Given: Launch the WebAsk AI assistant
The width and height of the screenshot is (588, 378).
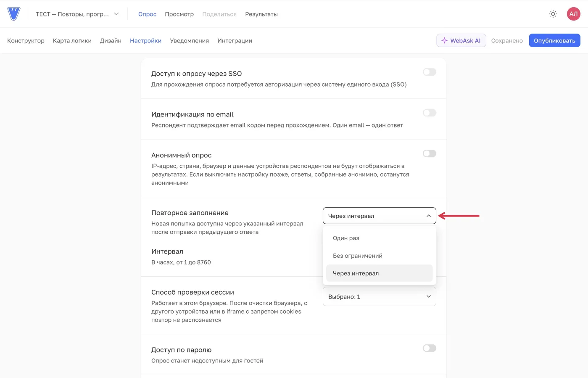Looking at the screenshot, I should coord(461,40).
